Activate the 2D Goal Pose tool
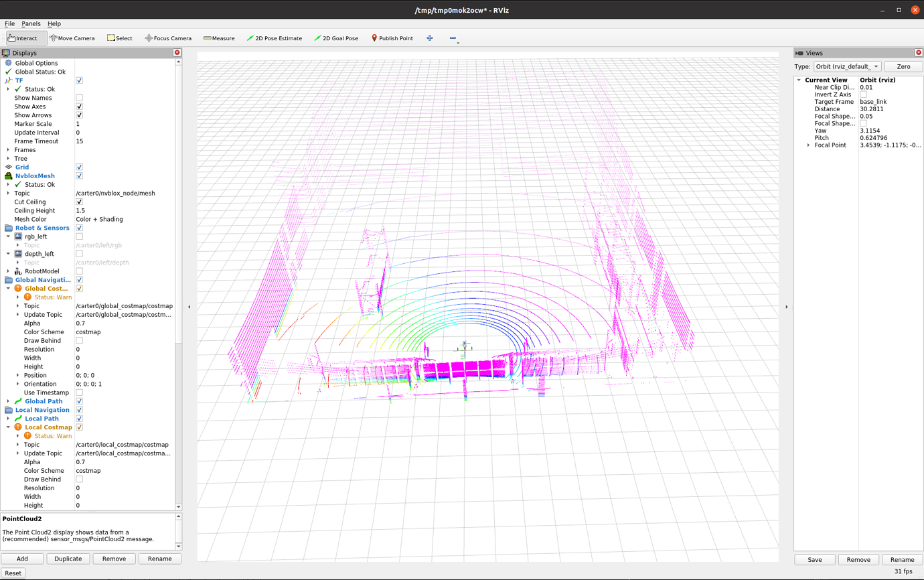The width and height of the screenshot is (924, 580). pyautogui.click(x=335, y=38)
